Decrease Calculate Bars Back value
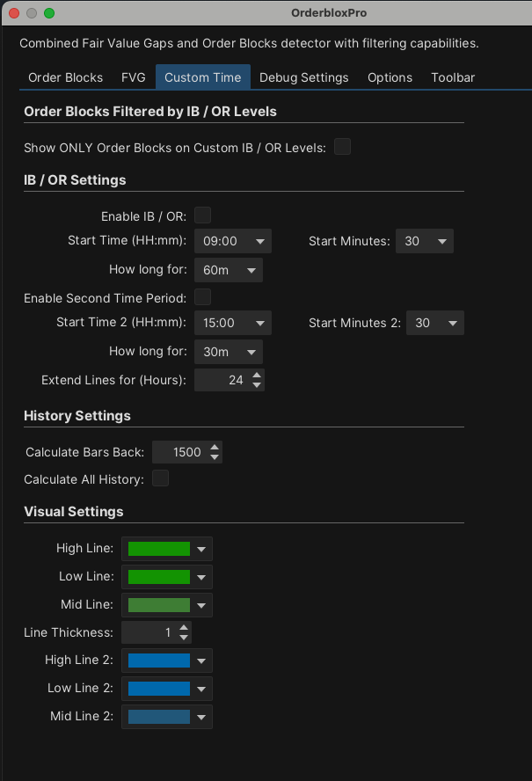This screenshot has height=781, width=532. (x=215, y=457)
